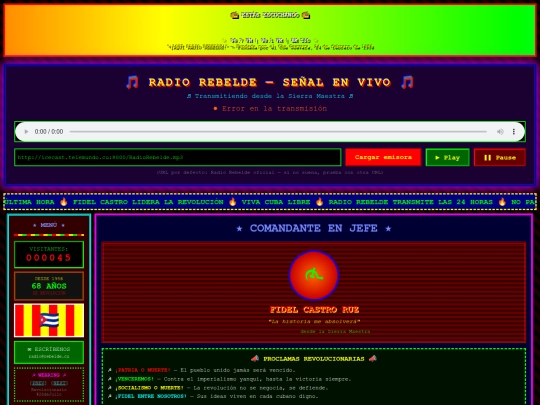The height and width of the screenshot is (405, 540).
Task: Click the music note left of RADIO REBELDE title
Action: pos(132,82)
